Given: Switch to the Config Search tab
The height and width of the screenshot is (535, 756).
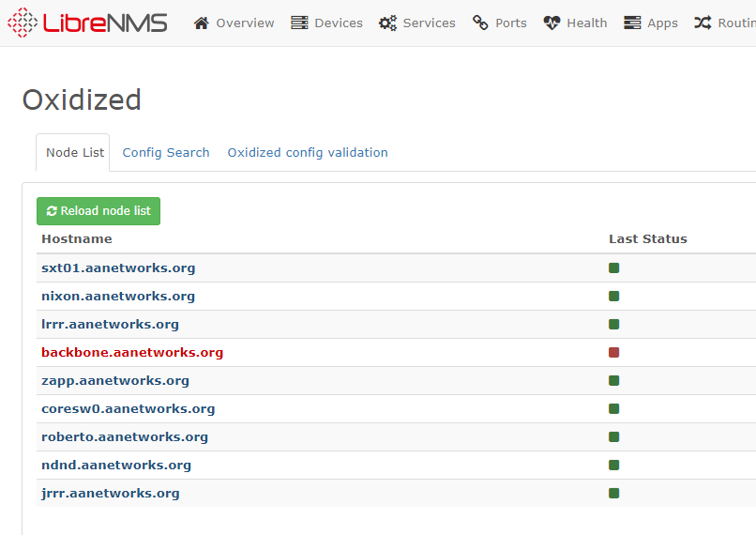Looking at the screenshot, I should click(166, 152).
